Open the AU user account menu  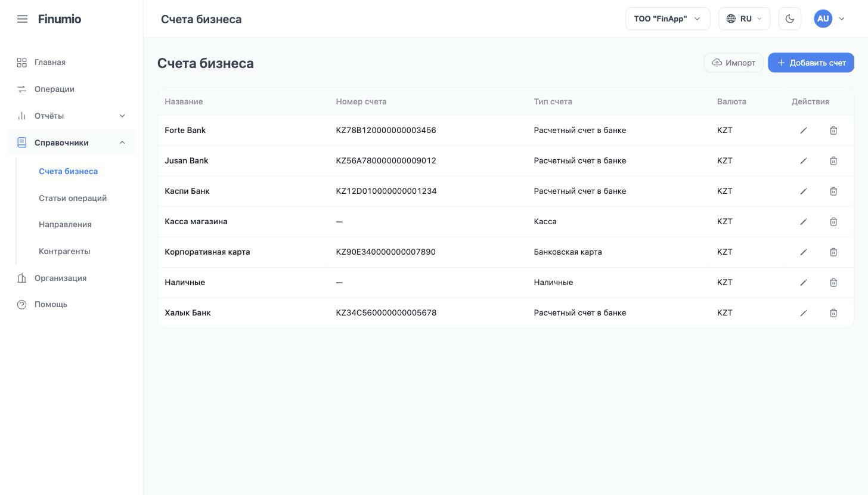[x=830, y=19]
